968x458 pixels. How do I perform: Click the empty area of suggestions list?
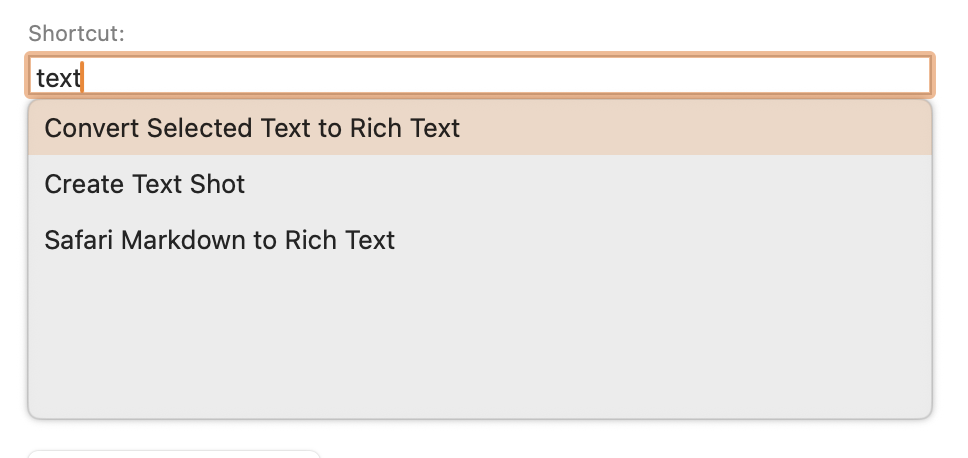(480, 340)
